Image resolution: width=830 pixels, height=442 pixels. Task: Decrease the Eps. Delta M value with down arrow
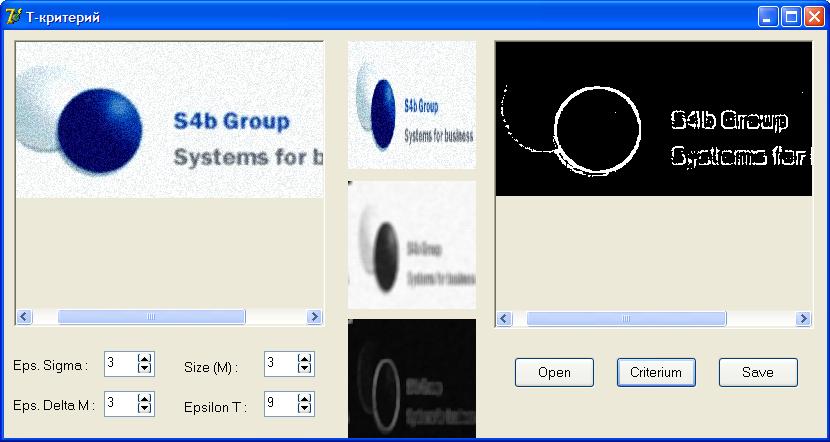pyautogui.click(x=145, y=408)
